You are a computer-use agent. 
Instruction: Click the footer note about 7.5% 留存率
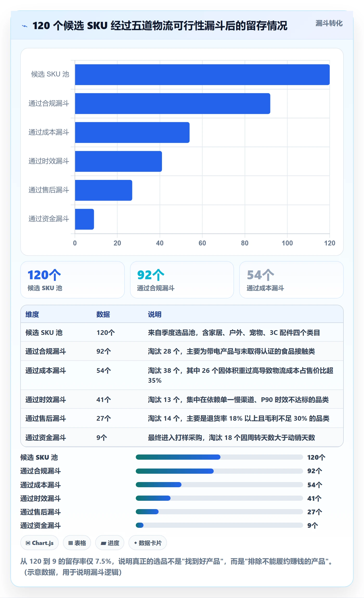coord(177,567)
